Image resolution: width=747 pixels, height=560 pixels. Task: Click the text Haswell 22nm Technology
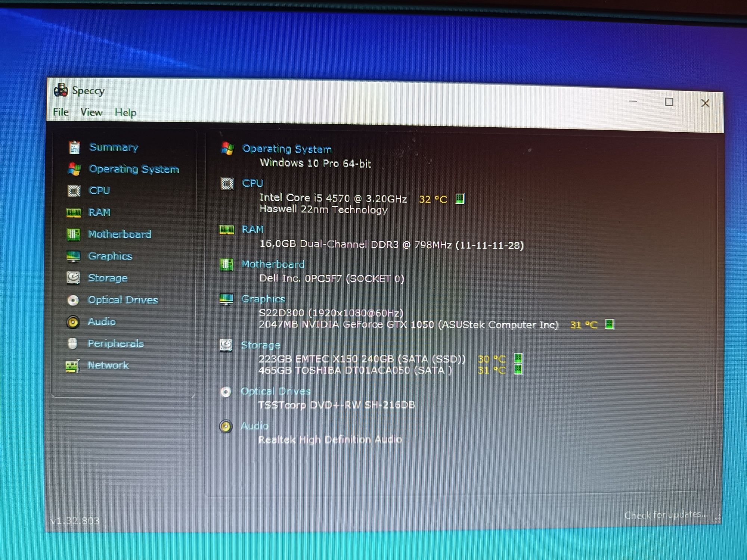[323, 209]
